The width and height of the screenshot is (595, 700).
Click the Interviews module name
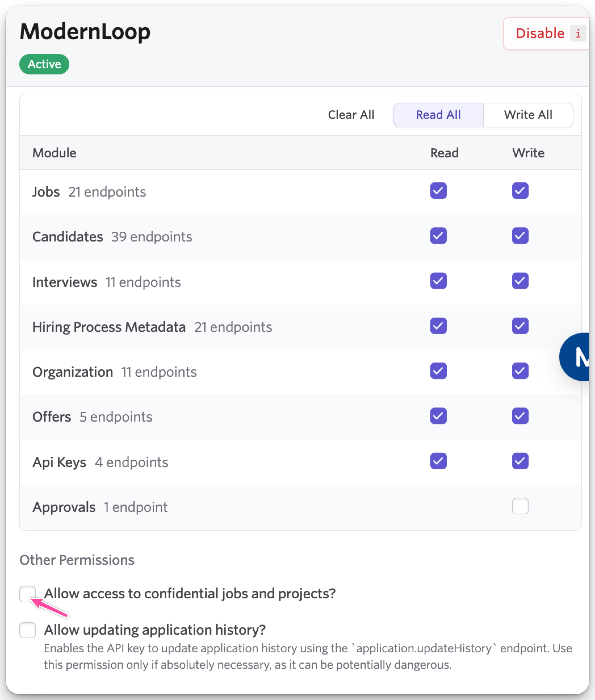(x=65, y=282)
